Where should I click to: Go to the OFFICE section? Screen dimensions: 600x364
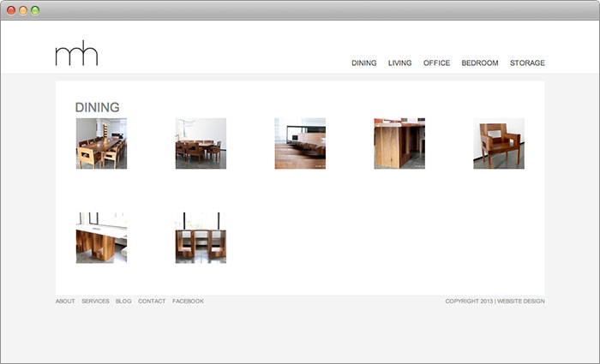[436, 63]
